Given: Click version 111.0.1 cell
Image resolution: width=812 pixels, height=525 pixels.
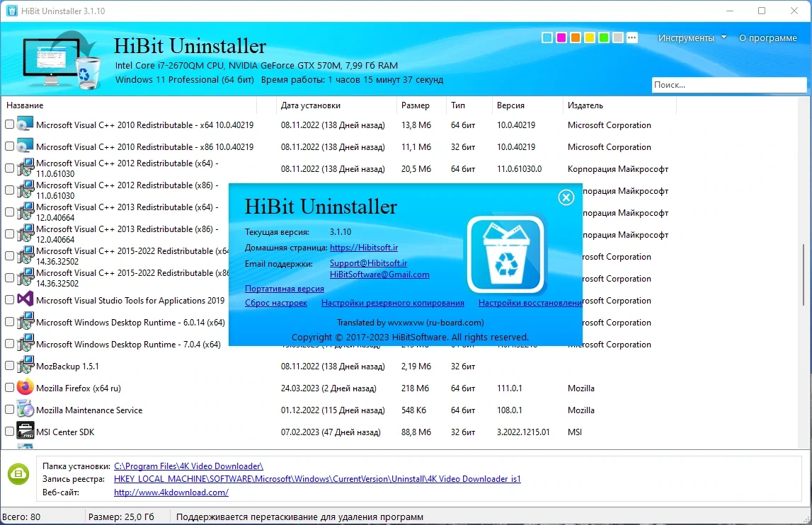Looking at the screenshot, I should (x=510, y=388).
